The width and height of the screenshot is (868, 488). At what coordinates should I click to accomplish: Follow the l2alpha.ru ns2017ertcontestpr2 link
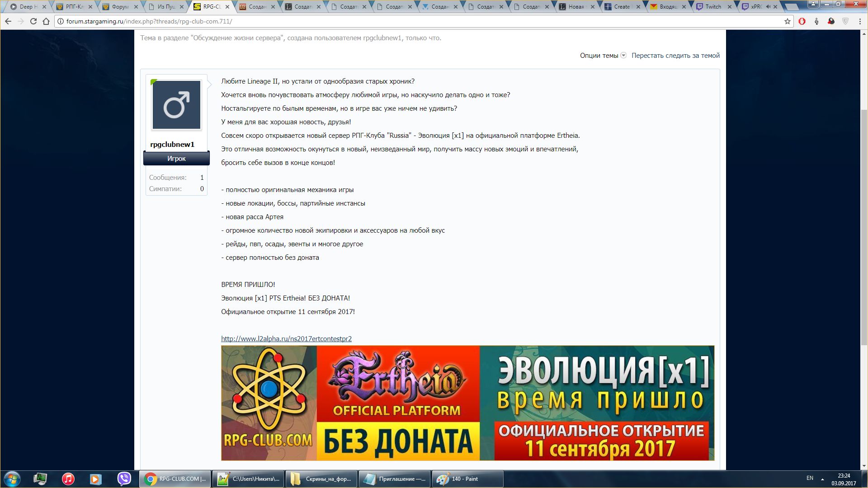pos(286,338)
